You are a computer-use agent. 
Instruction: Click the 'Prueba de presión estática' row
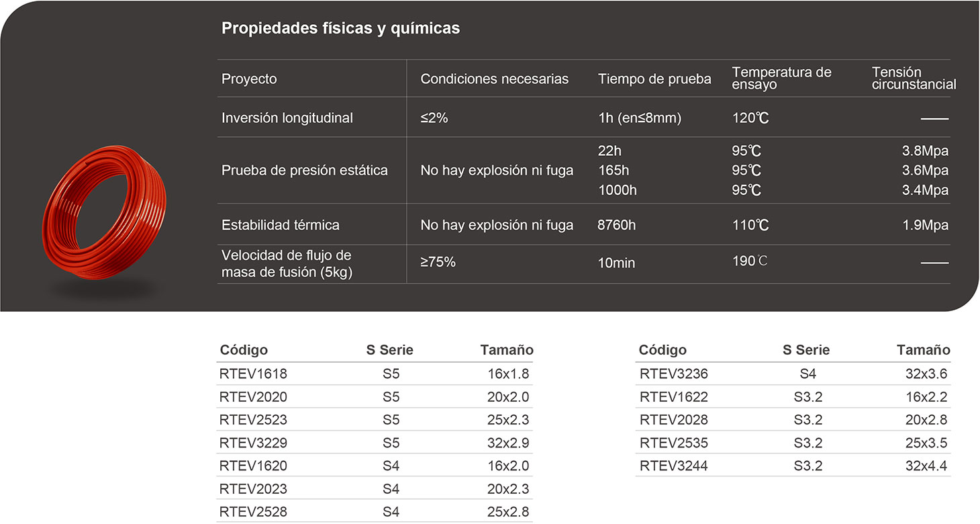(304, 171)
